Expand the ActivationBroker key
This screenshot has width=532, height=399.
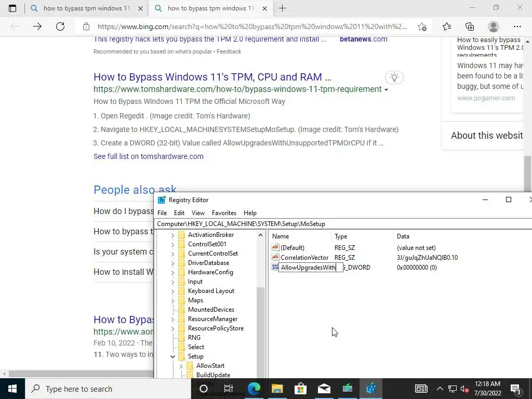click(x=172, y=235)
